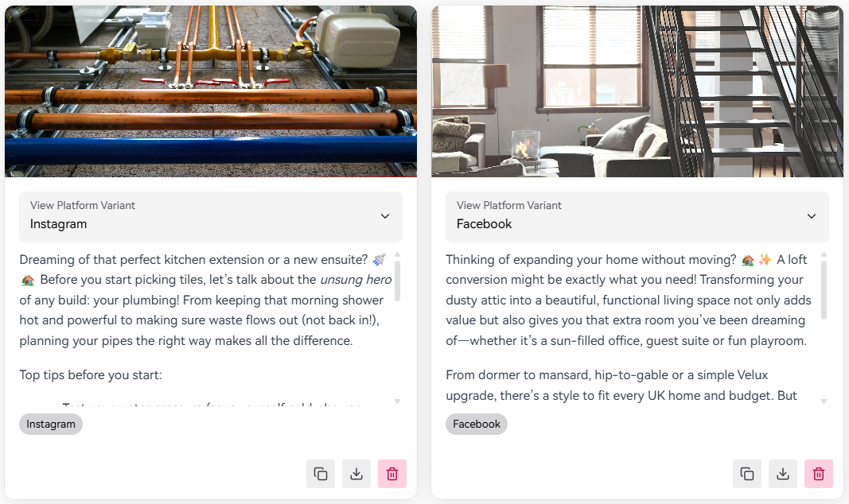
Task: Delete the Instagram post card
Action: [x=392, y=474]
